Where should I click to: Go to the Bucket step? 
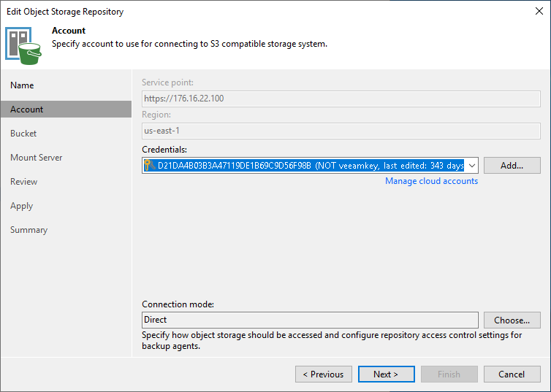pos(23,134)
